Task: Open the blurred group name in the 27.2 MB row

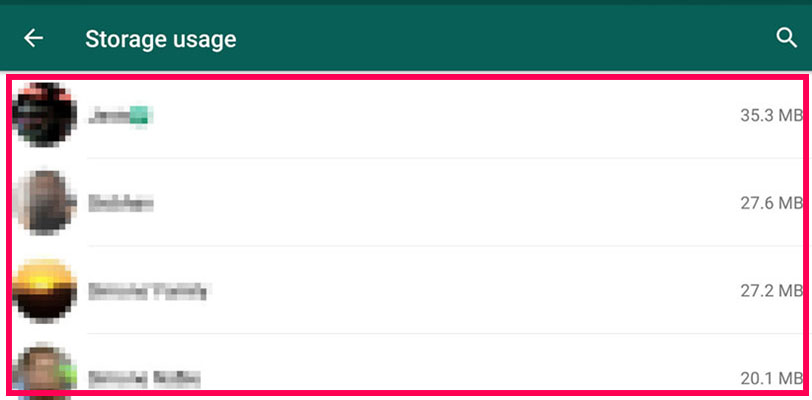Action: pos(149,291)
